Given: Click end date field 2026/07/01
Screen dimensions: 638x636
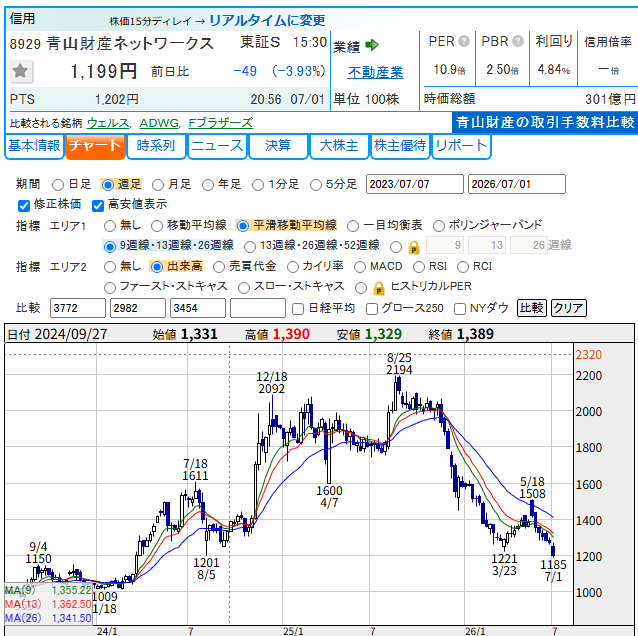Looking at the screenshot, I should 517,184.
